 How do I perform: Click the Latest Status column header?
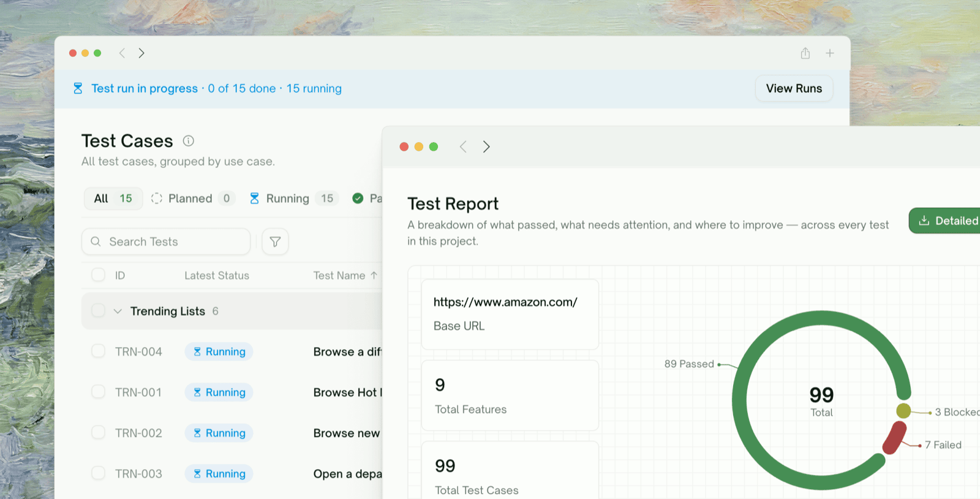(x=217, y=276)
